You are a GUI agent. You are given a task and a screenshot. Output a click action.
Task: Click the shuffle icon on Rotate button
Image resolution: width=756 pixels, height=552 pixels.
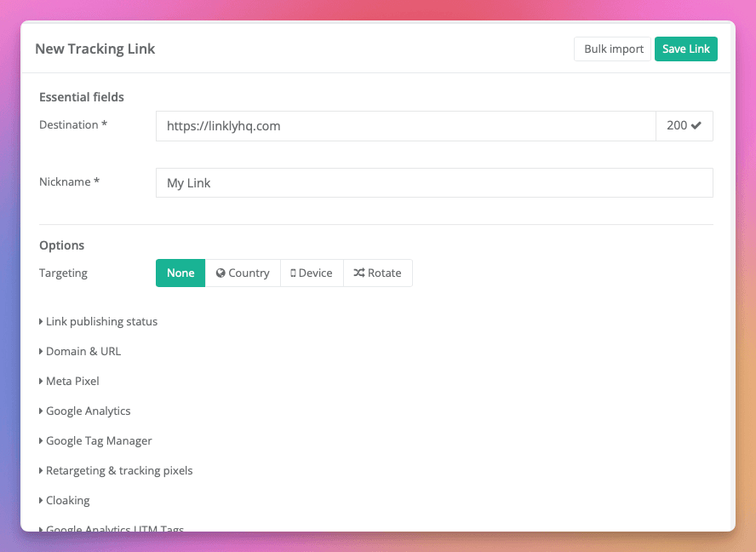(358, 273)
